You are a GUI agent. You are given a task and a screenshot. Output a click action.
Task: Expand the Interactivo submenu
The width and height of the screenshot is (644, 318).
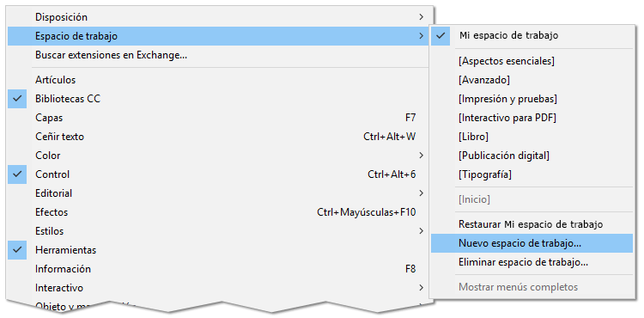(x=219, y=288)
